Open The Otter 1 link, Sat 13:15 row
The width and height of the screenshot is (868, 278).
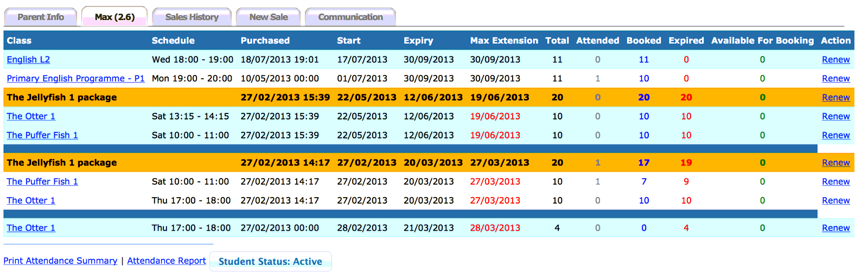click(31, 116)
